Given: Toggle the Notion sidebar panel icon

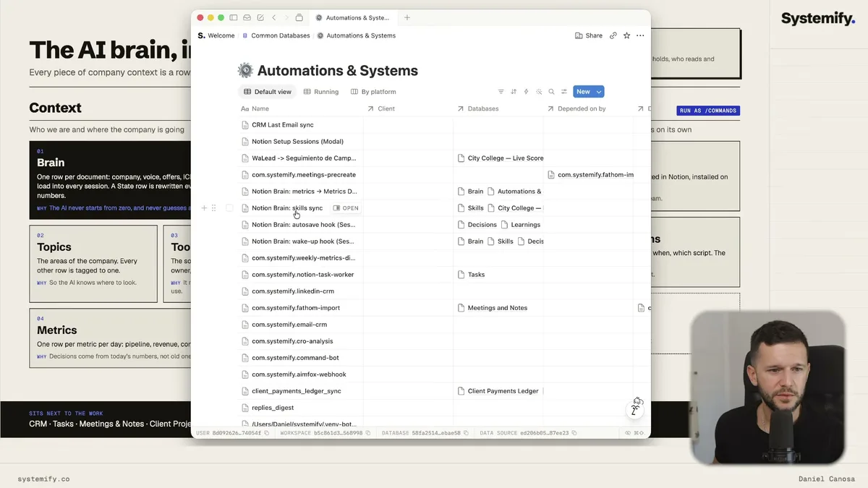Looking at the screenshot, I should pyautogui.click(x=234, y=17).
